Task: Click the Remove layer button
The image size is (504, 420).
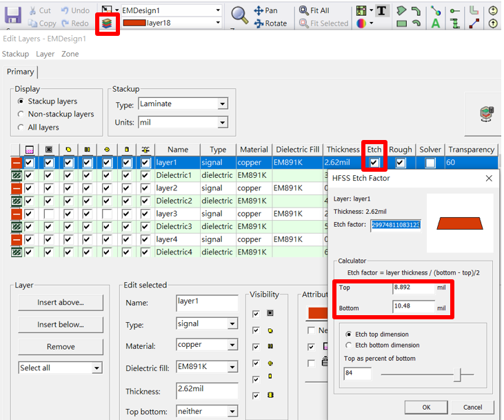Action: 61,347
